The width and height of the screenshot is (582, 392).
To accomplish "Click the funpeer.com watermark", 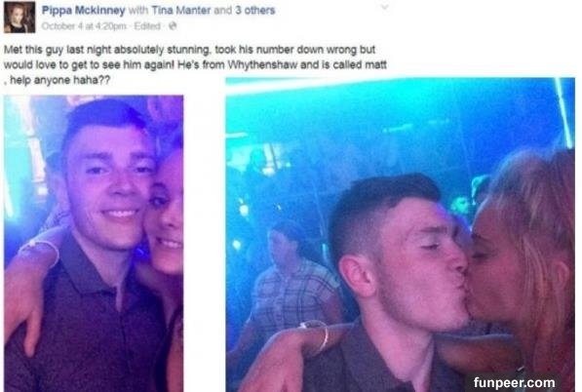I will (x=514, y=382).
